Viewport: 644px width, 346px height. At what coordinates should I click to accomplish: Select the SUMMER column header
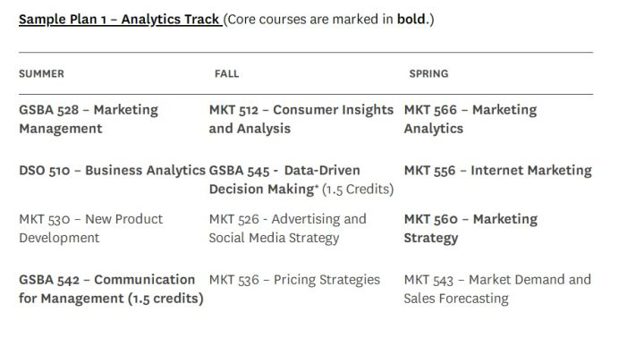tap(41, 74)
